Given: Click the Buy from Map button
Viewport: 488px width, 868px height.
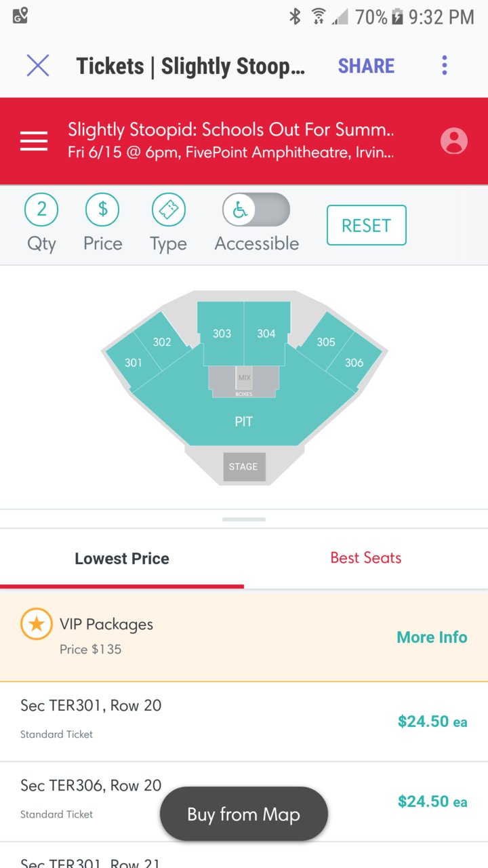Looking at the screenshot, I should (244, 814).
